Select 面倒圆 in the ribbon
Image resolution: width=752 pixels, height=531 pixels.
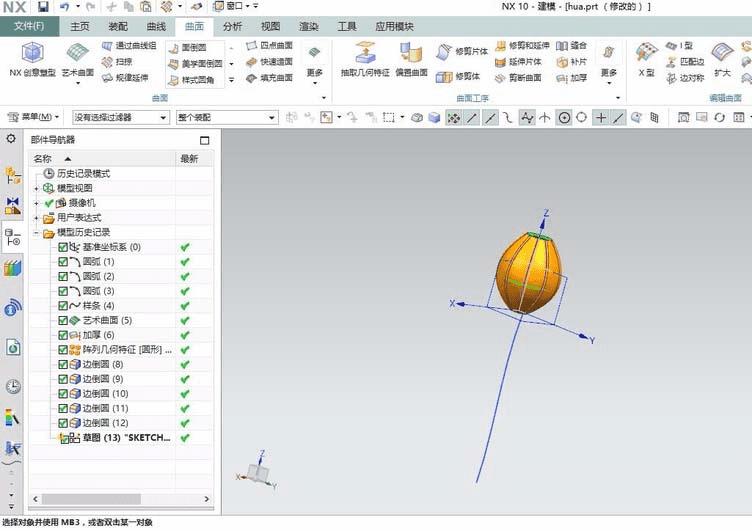coord(188,47)
